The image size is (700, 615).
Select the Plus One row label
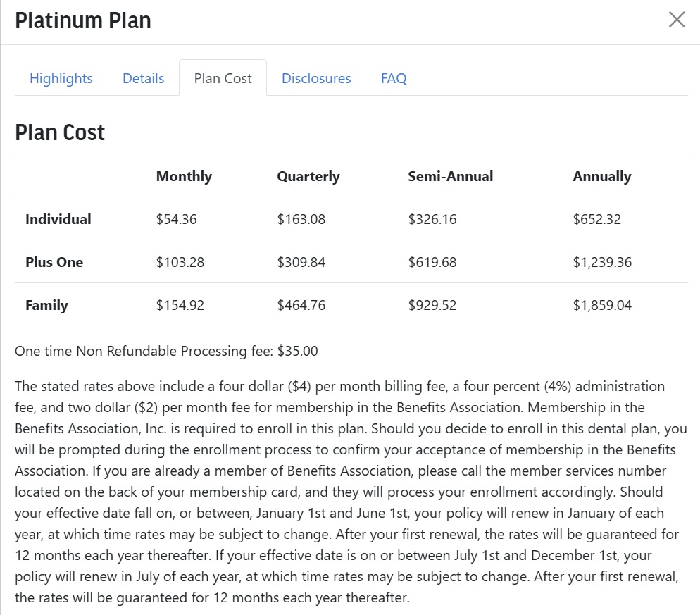(54, 262)
